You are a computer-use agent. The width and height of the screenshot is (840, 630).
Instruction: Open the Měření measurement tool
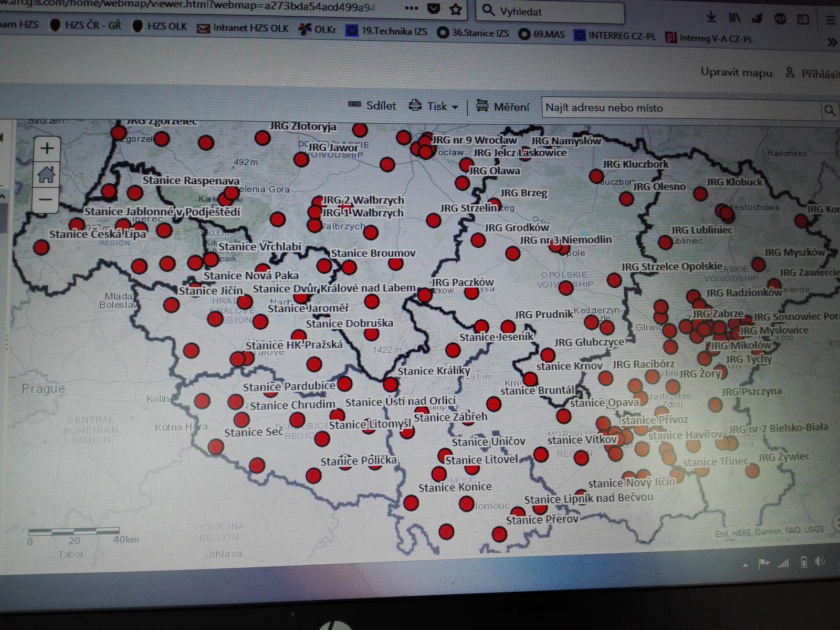pos(503,107)
